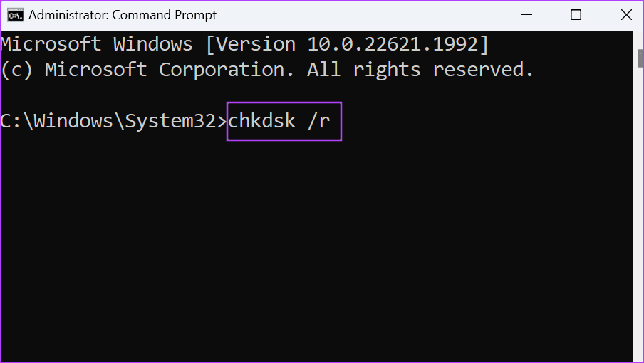The image size is (644, 363).
Task: Click the word "Version" in the header line
Action: (256, 44)
